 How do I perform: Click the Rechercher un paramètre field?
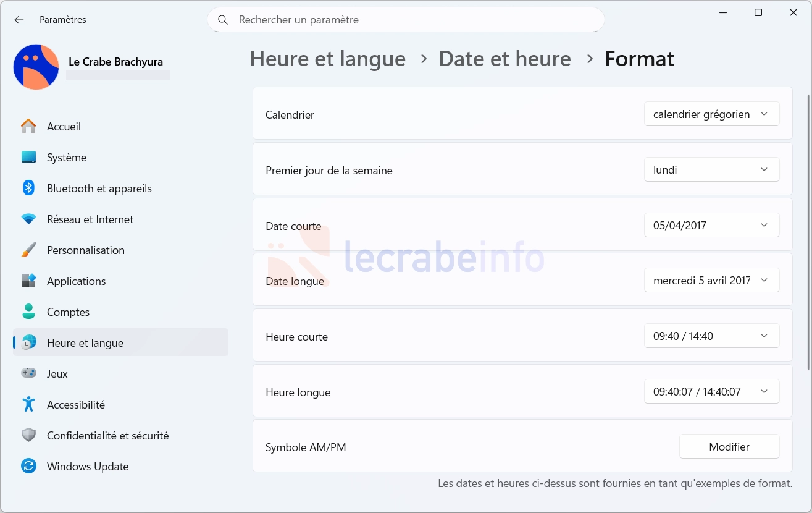406,20
